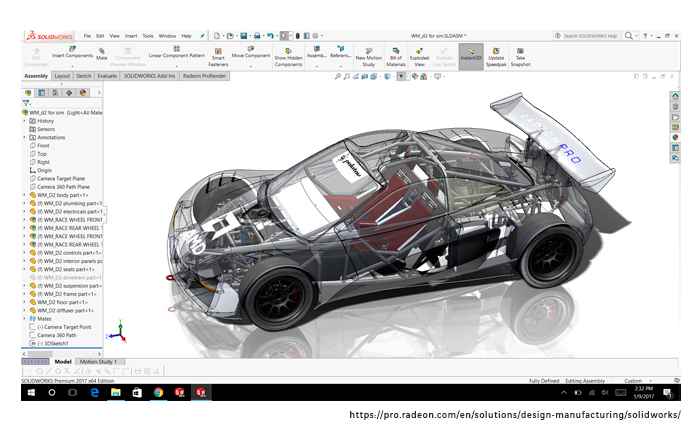The width and height of the screenshot is (700, 430).
Task: Expand the Annotations tree node
Action: click(x=25, y=138)
